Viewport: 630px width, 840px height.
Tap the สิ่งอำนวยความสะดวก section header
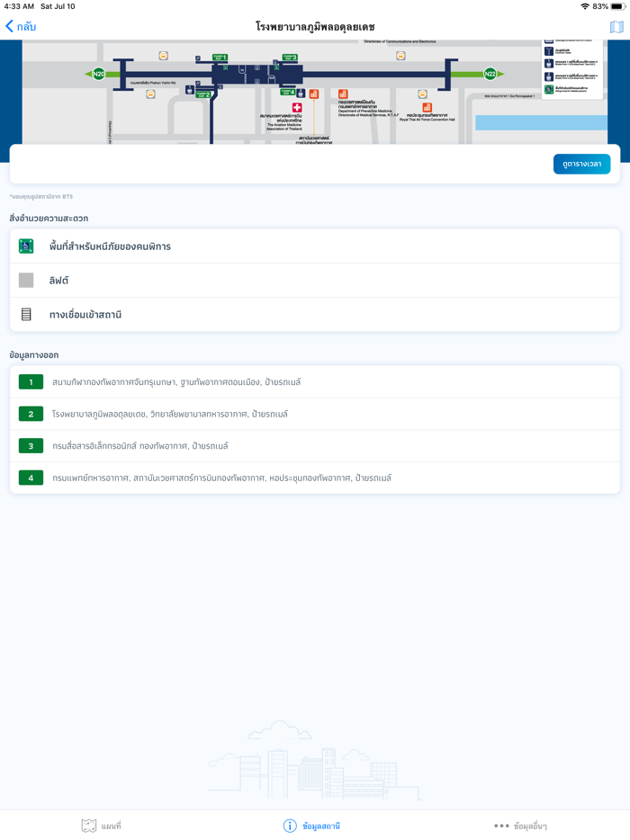click(49, 218)
